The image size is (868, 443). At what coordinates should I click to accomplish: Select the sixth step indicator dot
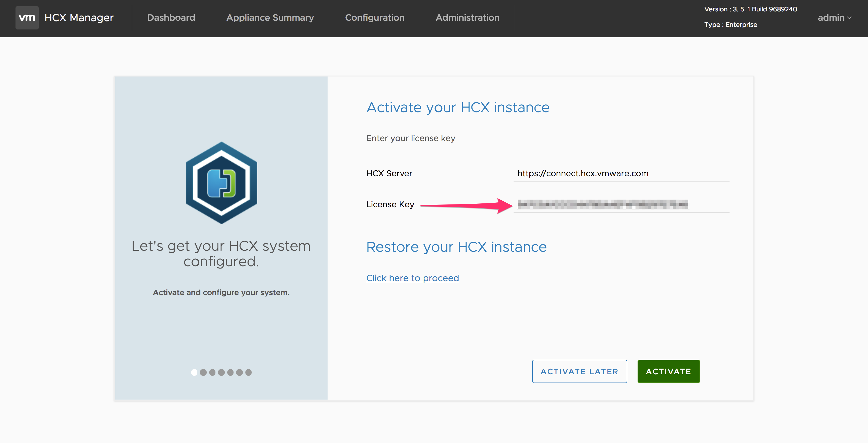(x=239, y=372)
